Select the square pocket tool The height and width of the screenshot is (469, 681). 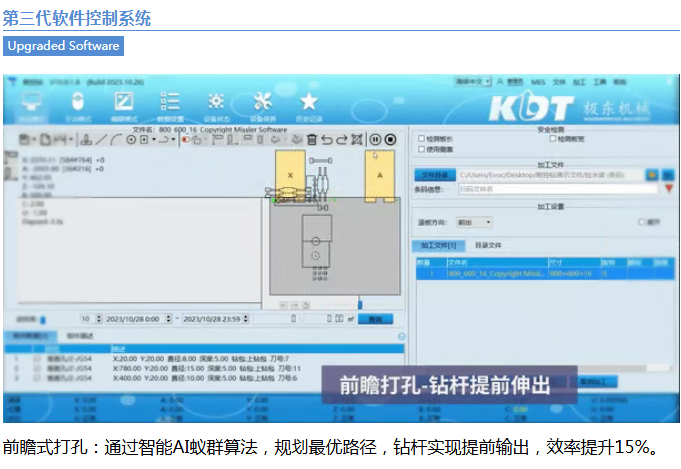144,140
